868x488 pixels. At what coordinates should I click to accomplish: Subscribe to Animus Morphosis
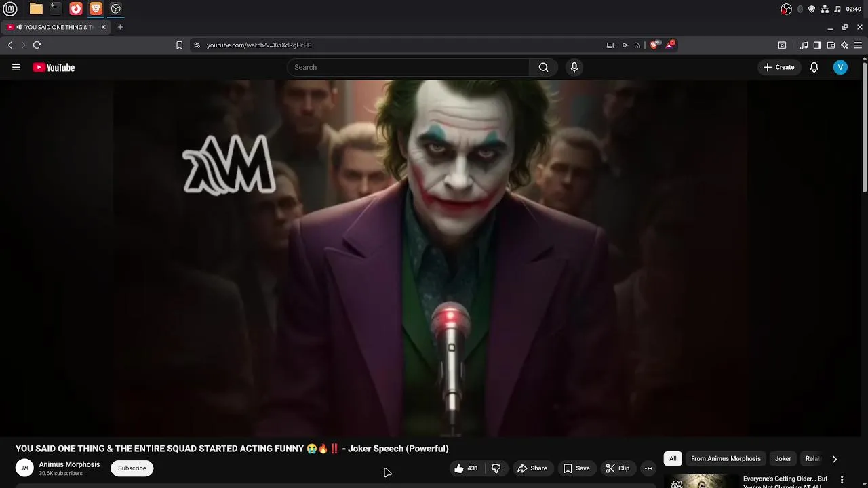point(132,468)
